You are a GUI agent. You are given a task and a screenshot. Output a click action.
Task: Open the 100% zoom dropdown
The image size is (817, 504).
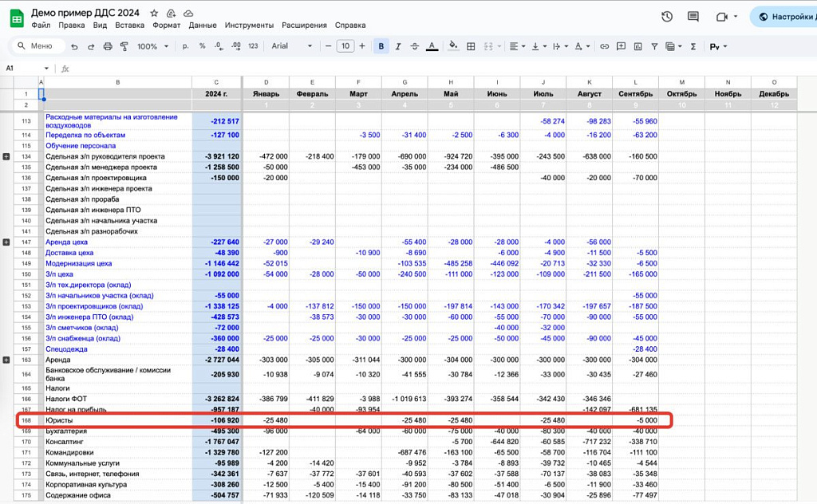click(x=152, y=46)
